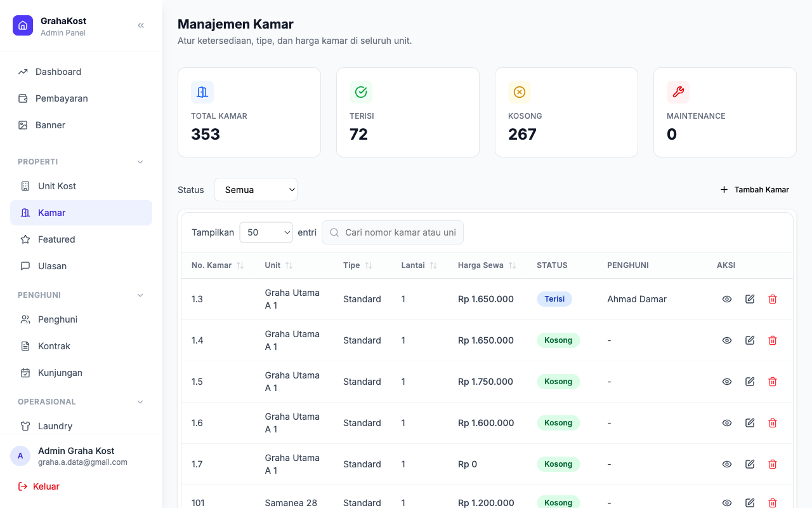Viewport: 812px width, 508px height.
Task: Click the Kosong count 267
Action: [x=522, y=134]
